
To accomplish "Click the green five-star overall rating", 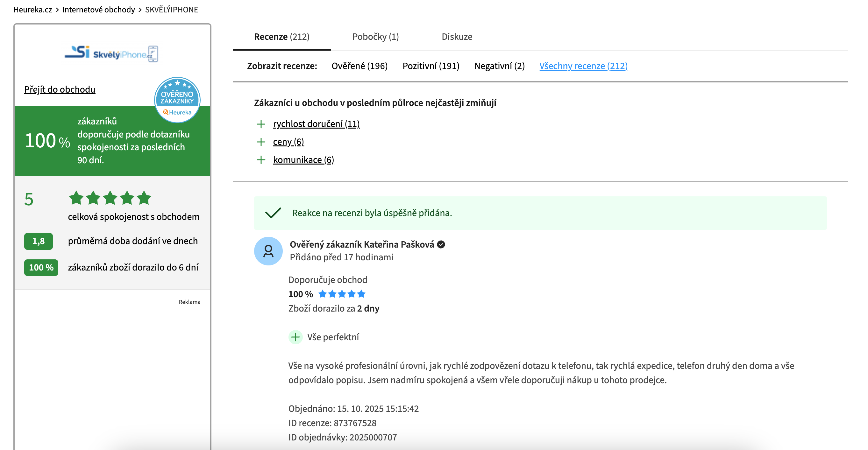I will 110,198.
